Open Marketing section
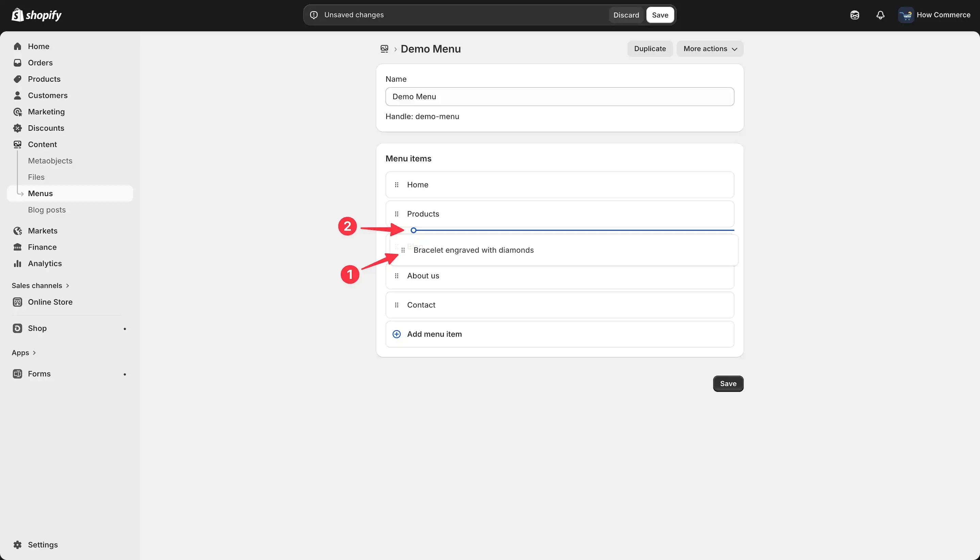The width and height of the screenshot is (980, 560). coord(46,112)
